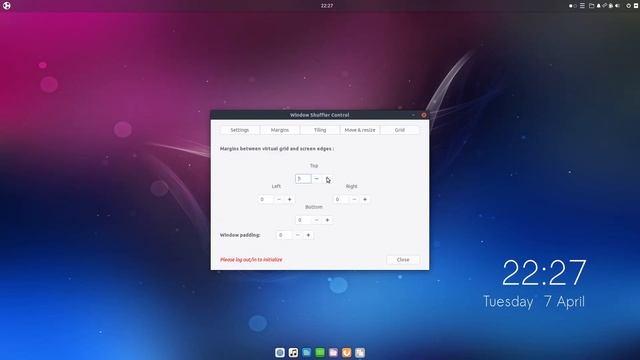Launch the music player dock icon
Image resolution: width=640 pixels, height=360 pixels.
293,353
